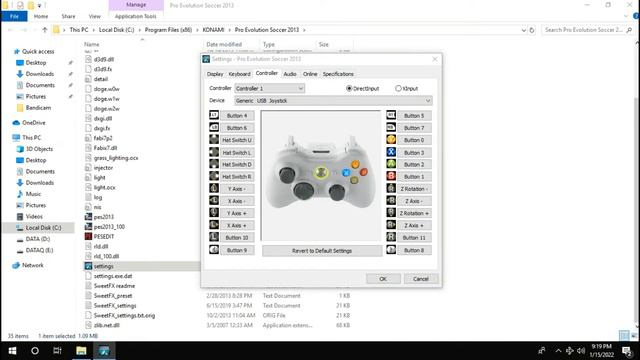Click the LB bumper icon beside Button 6
Screen dimensions: 640x360
point(214,128)
